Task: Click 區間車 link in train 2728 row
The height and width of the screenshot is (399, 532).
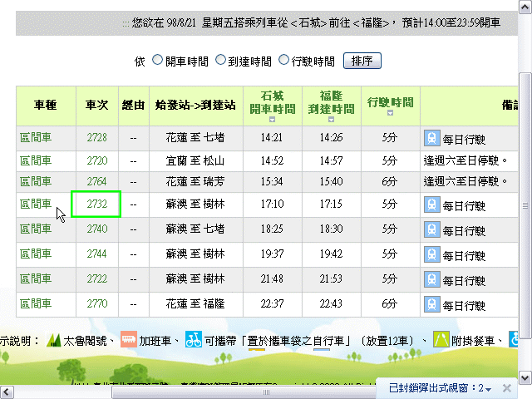Action: click(x=36, y=138)
